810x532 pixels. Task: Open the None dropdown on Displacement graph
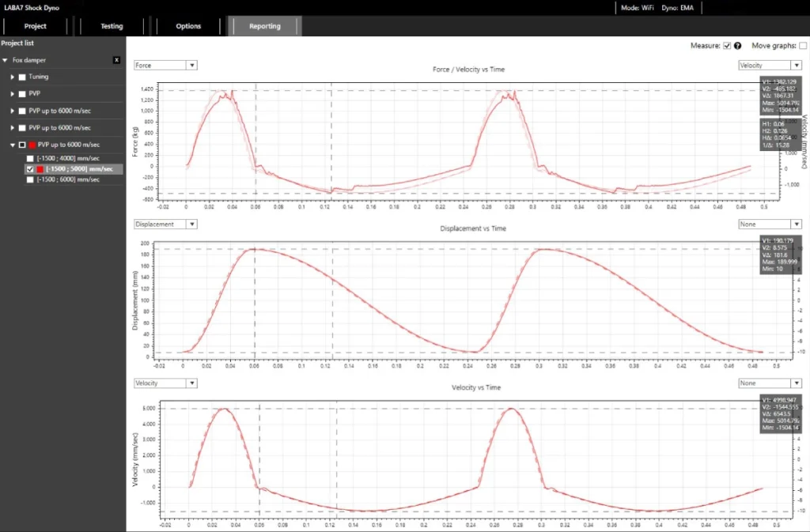tap(770, 224)
